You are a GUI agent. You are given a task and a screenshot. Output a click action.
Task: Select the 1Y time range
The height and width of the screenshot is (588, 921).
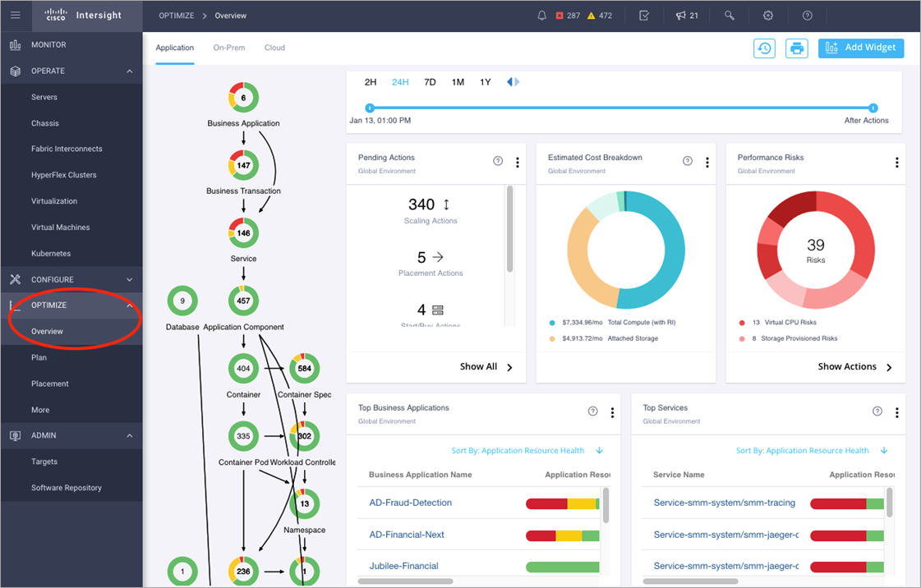(486, 82)
